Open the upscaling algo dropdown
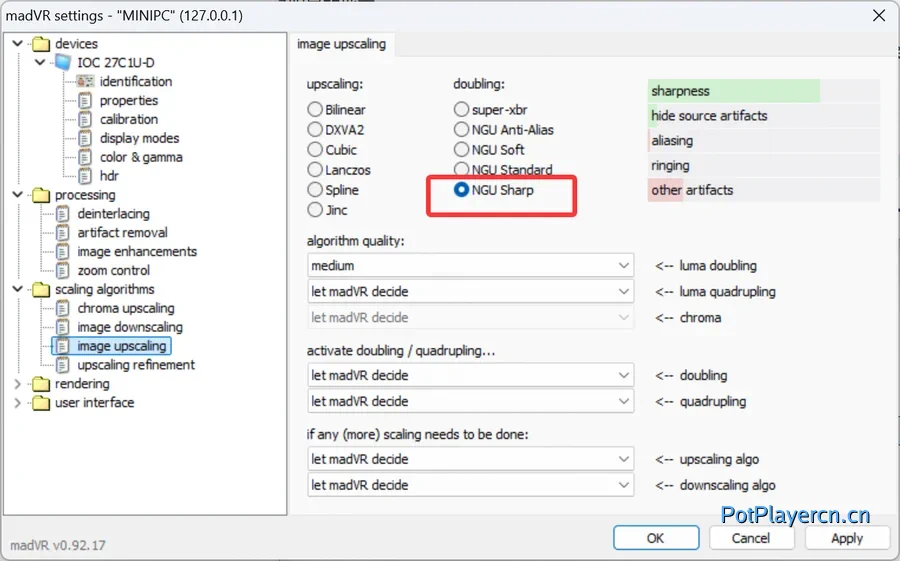900x561 pixels. pyautogui.click(x=471, y=459)
